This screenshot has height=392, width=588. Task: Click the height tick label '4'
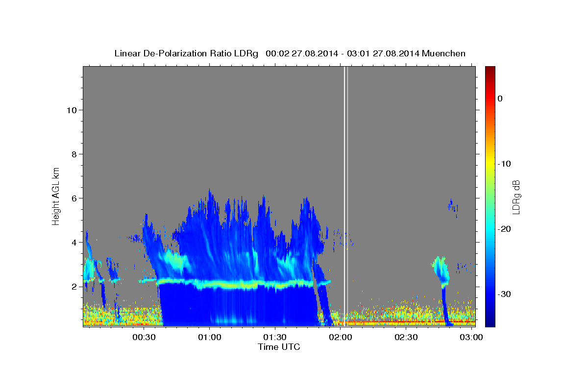click(x=73, y=242)
